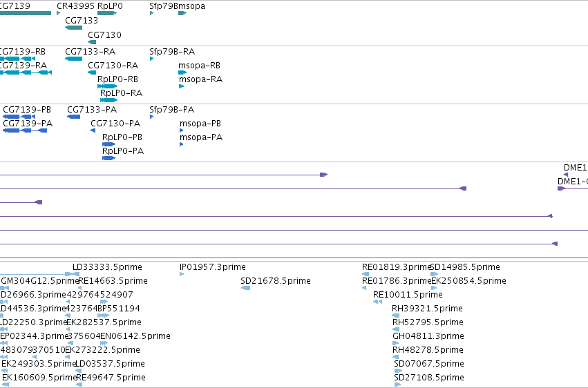Select the RE14663.5prime EST label

[x=113, y=281]
